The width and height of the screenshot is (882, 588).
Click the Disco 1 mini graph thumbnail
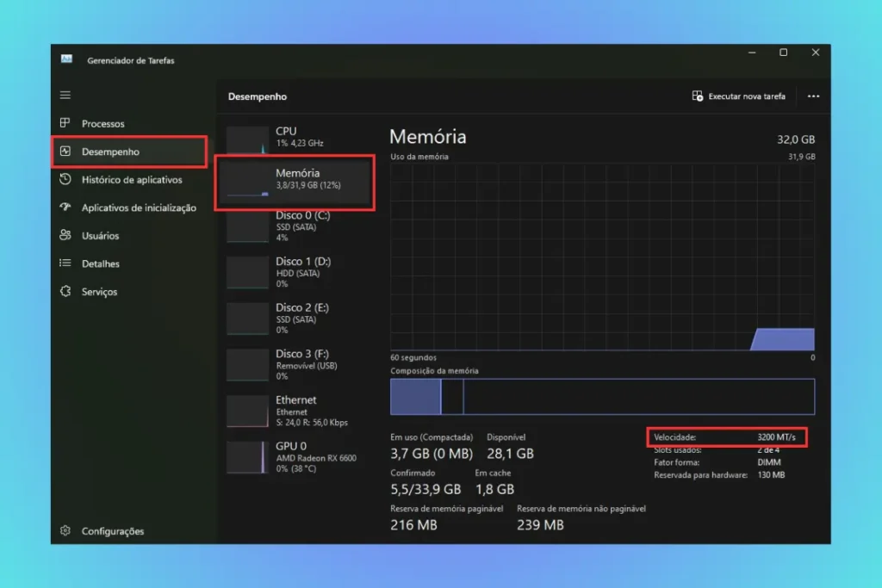[x=247, y=273]
